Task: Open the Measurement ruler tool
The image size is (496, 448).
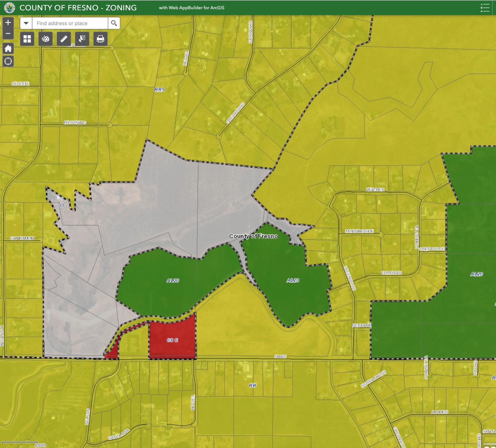Action: 64,39
